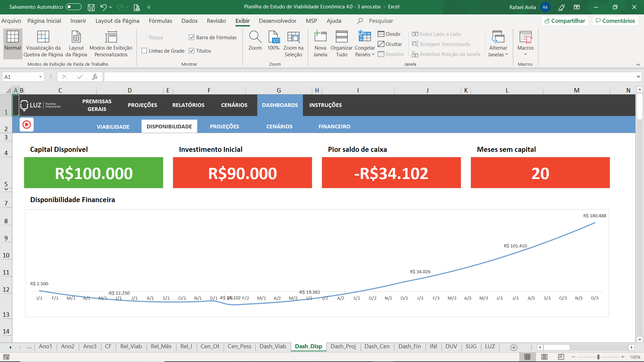Enable Linhas de Grade checkbox

tap(145, 51)
